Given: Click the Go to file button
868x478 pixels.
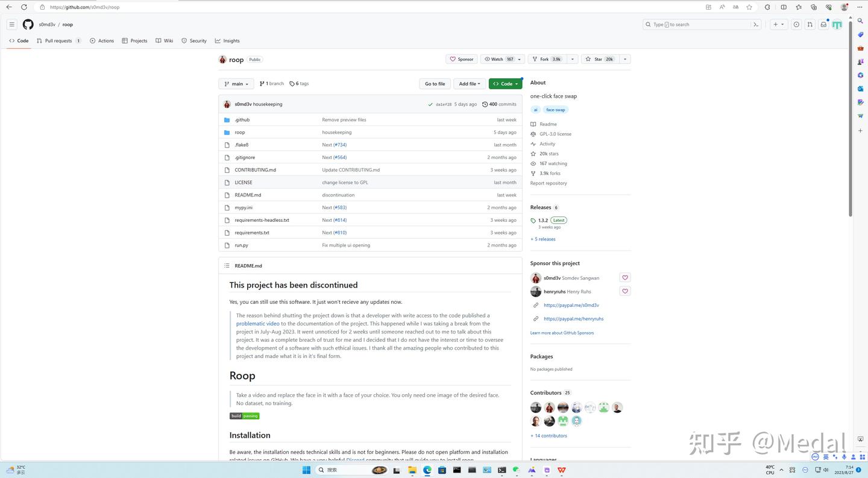Looking at the screenshot, I should [x=435, y=84].
